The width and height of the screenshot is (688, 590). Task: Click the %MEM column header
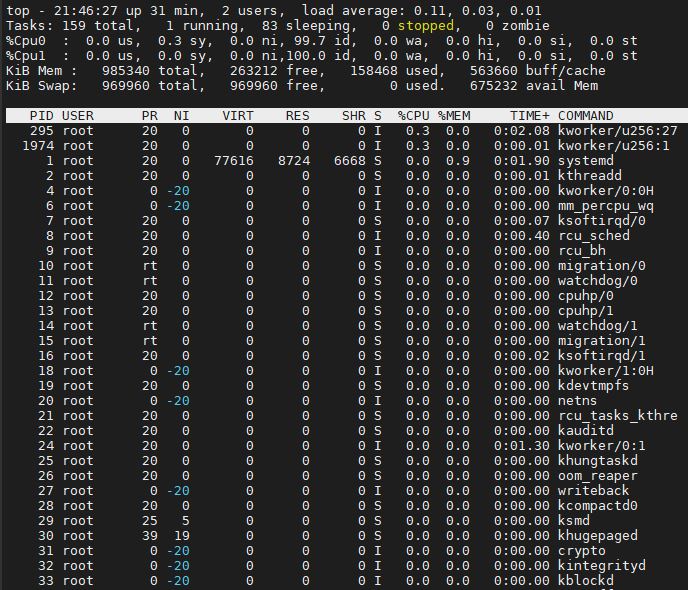454,116
